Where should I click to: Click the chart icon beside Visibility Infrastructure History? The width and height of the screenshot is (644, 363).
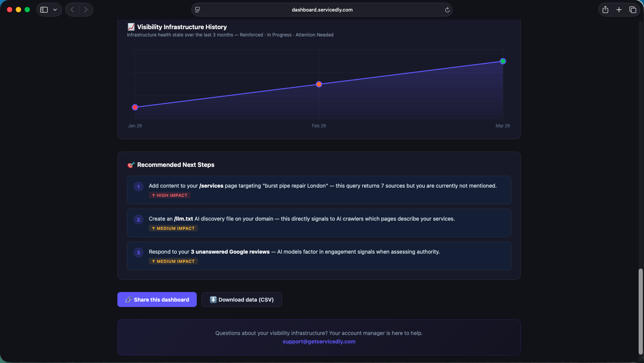[131, 27]
